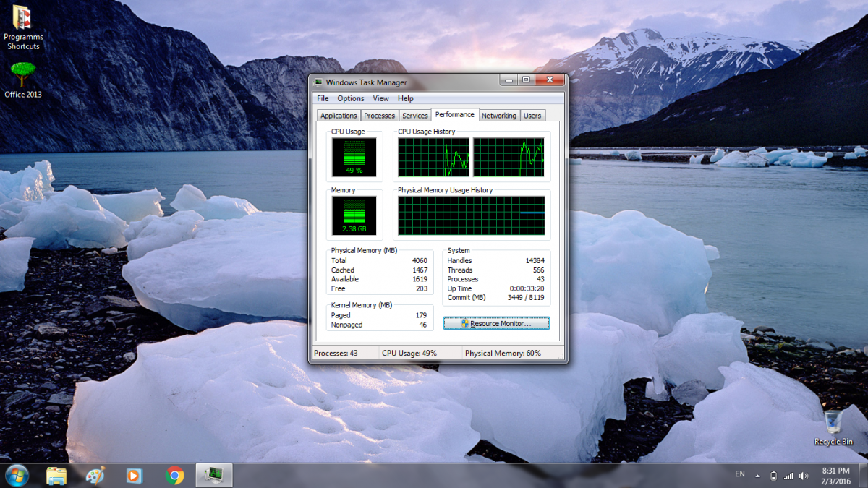
Task: Open the Windows Start menu orb
Action: click(x=16, y=475)
